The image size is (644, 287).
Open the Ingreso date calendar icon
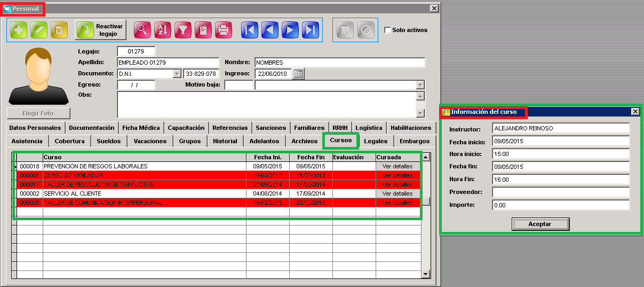(x=299, y=74)
